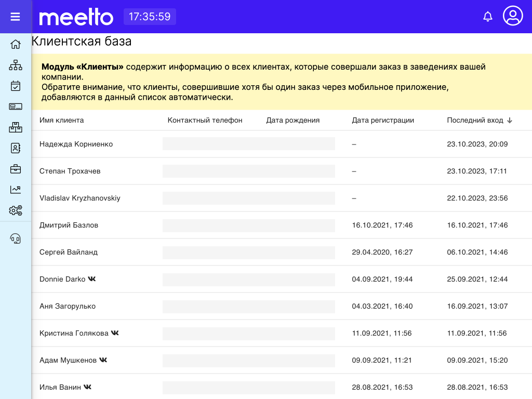Sort by the Дата регистрации header
Screen dimensions: 532x399
pos(382,120)
